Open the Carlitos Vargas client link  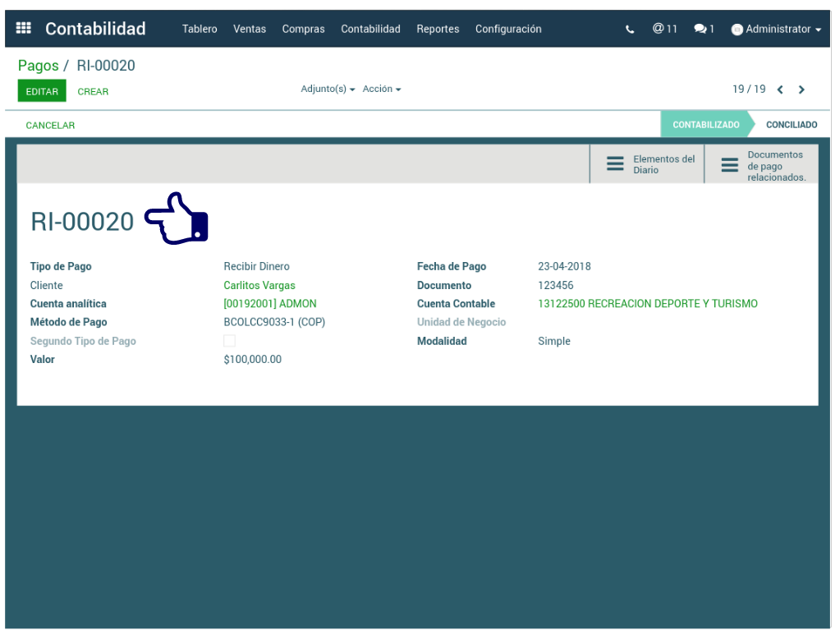click(x=259, y=286)
